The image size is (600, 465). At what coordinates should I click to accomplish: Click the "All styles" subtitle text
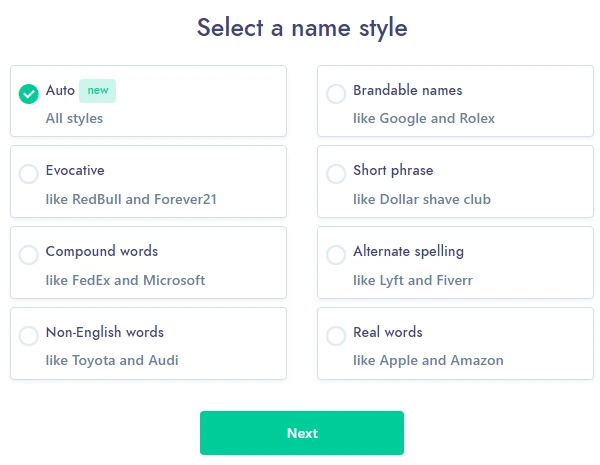coord(74,118)
